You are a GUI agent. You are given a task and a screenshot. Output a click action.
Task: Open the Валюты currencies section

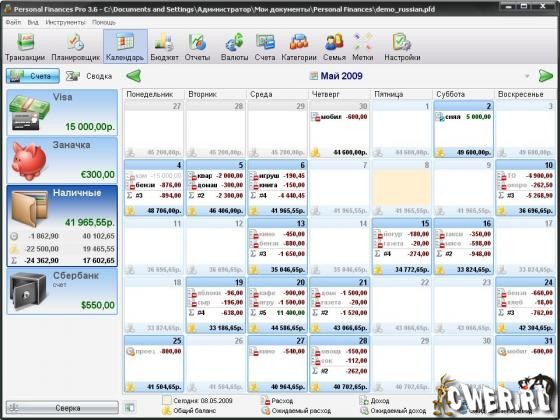click(234, 47)
